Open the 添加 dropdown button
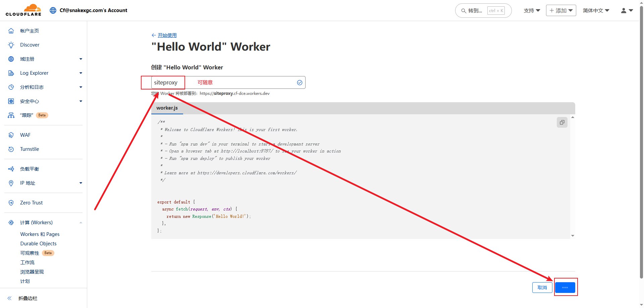Screen dimensions: 644x308 (x=561, y=10)
